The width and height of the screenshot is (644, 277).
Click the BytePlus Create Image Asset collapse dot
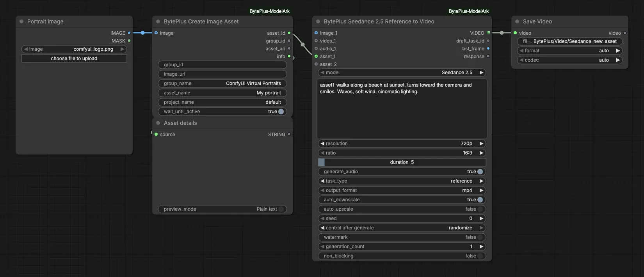pyautogui.click(x=158, y=21)
